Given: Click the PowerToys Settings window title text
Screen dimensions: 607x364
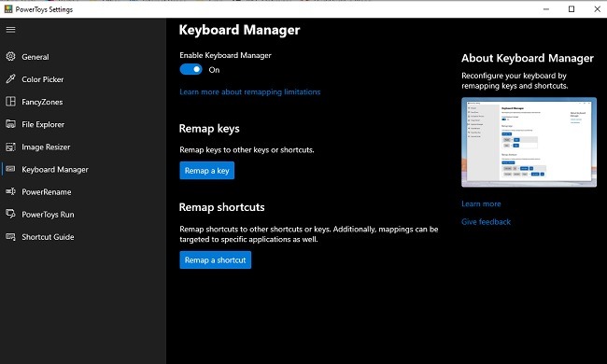Looking at the screenshot, I should coord(44,9).
